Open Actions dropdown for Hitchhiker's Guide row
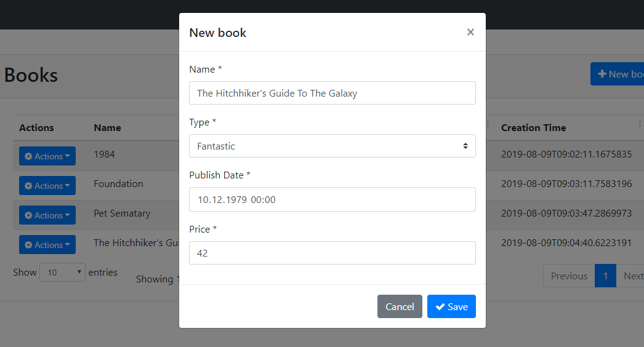The width and height of the screenshot is (644, 347). 47,245
